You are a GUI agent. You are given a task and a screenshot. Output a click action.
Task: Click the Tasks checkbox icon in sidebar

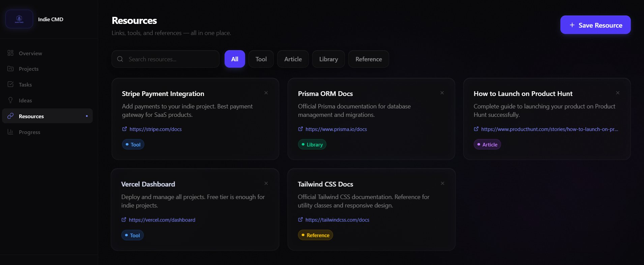pos(10,84)
